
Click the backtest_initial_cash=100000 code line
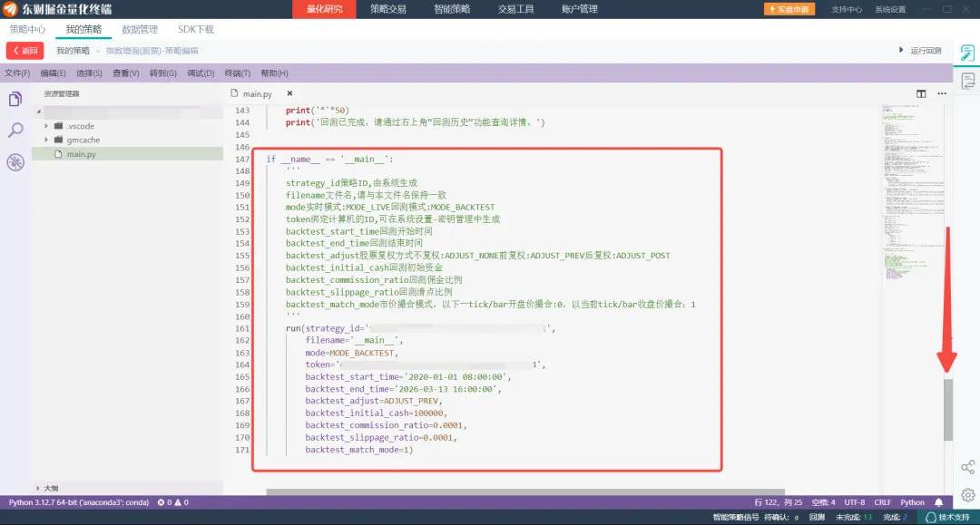pos(377,413)
